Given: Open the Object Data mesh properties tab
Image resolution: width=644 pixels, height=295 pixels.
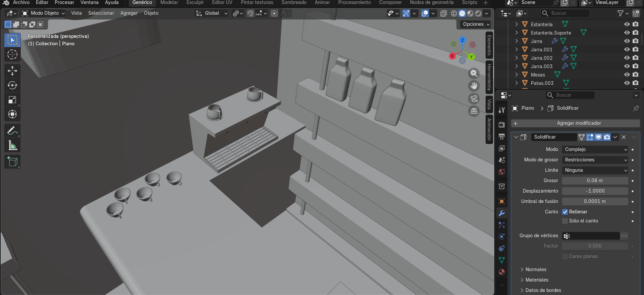Looking at the screenshot, I should tap(502, 260).
